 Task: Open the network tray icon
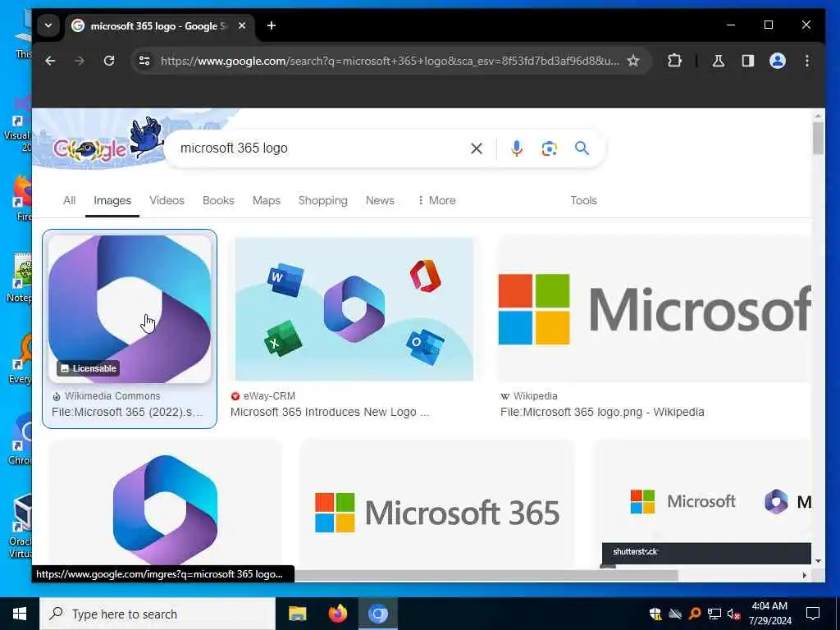[714, 614]
